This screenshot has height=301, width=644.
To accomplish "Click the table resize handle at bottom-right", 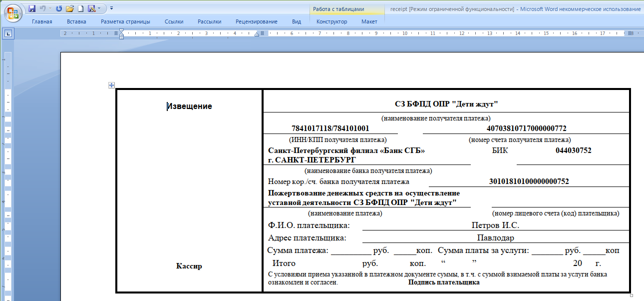I will tap(632, 295).
